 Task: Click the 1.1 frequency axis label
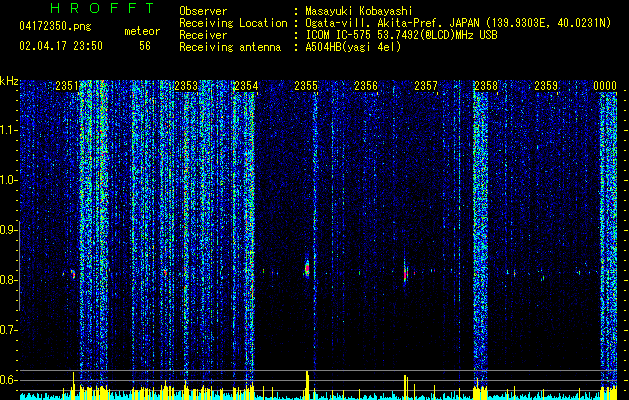[x=8, y=130]
